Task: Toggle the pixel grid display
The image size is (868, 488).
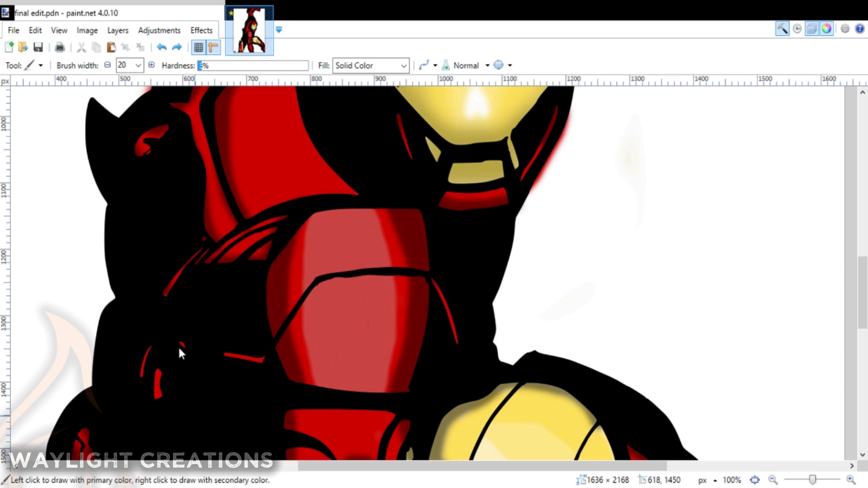Action: (198, 47)
